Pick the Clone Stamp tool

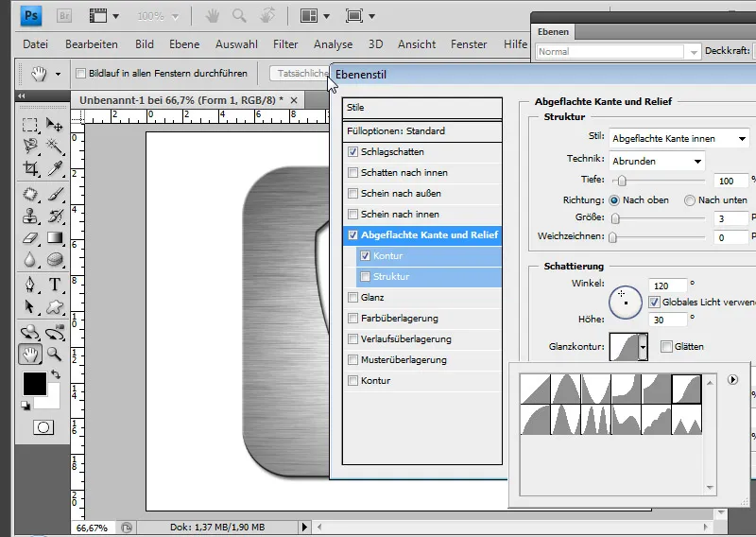click(30, 216)
